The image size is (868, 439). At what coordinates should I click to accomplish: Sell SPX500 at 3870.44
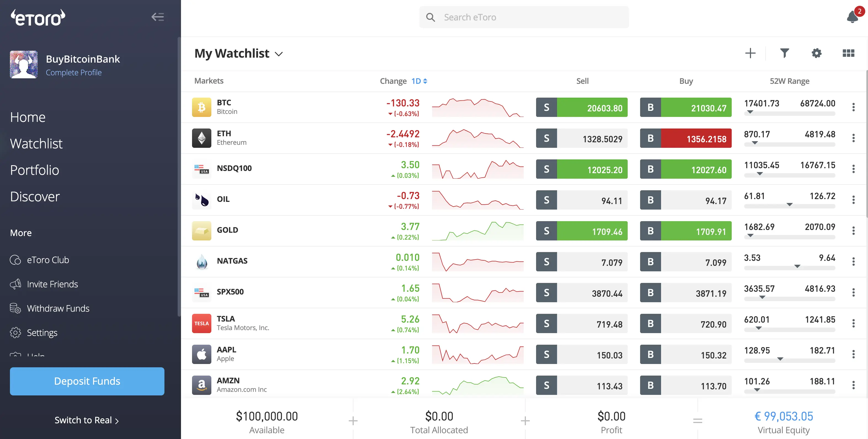point(582,293)
